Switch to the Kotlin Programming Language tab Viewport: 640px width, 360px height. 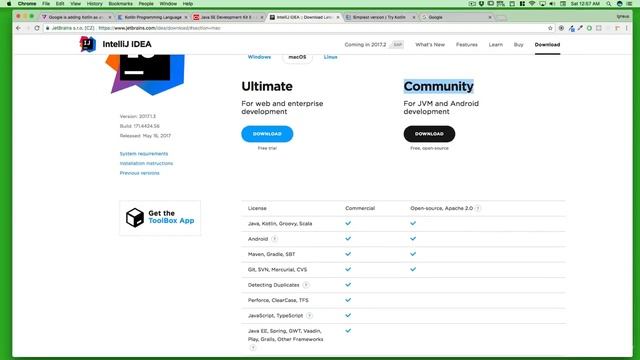(x=152, y=17)
